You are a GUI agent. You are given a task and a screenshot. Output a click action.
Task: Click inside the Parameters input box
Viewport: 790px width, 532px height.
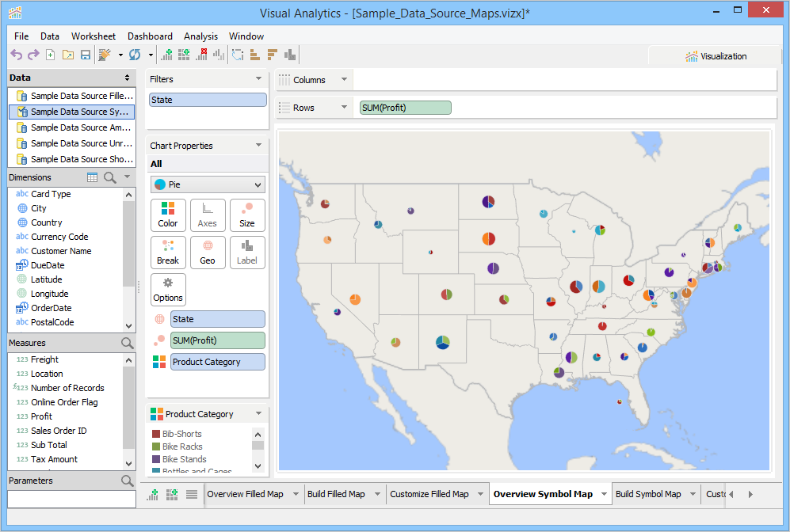(71, 499)
